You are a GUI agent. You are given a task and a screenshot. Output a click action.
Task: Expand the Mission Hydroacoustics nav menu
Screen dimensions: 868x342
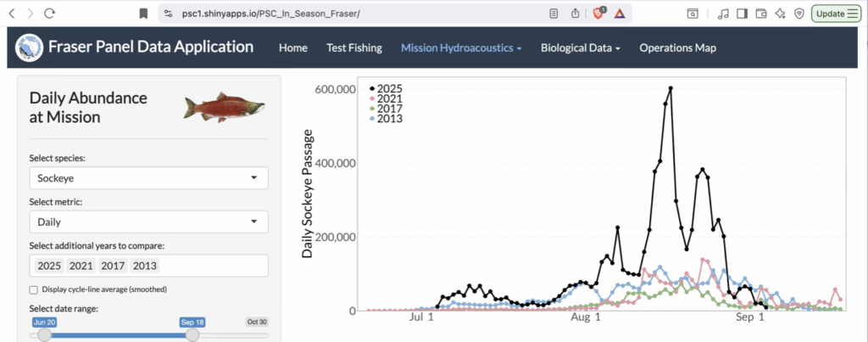click(x=461, y=48)
